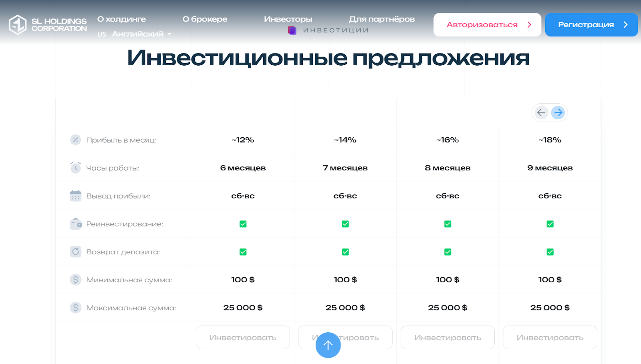Click the 9 месяцев cell
The height and width of the screenshot is (364, 641).
click(x=550, y=168)
